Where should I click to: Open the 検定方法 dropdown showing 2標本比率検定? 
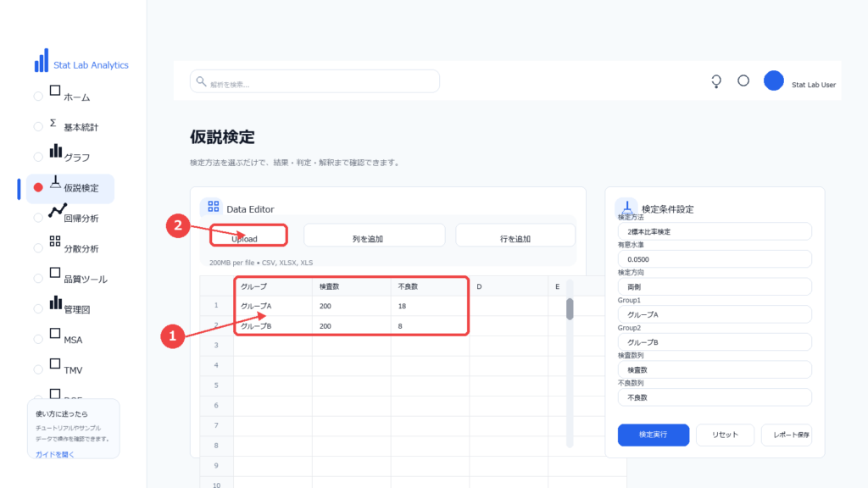[x=715, y=231]
